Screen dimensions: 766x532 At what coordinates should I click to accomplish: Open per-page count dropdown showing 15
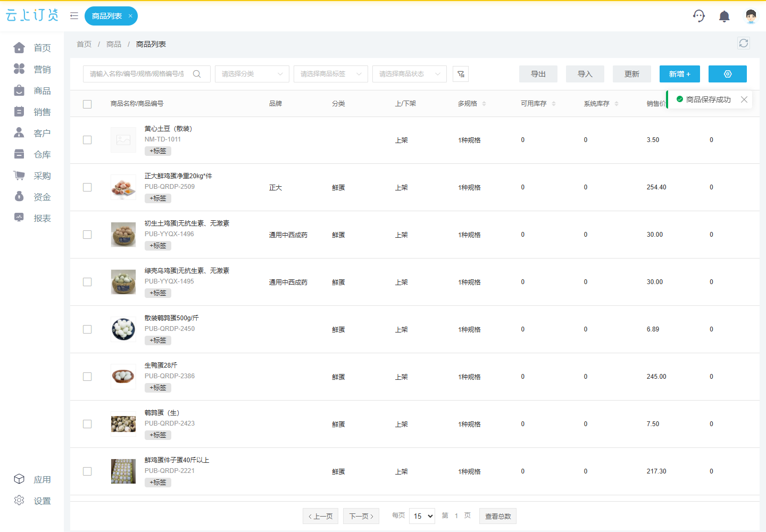pyautogui.click(x=422, y=516)
